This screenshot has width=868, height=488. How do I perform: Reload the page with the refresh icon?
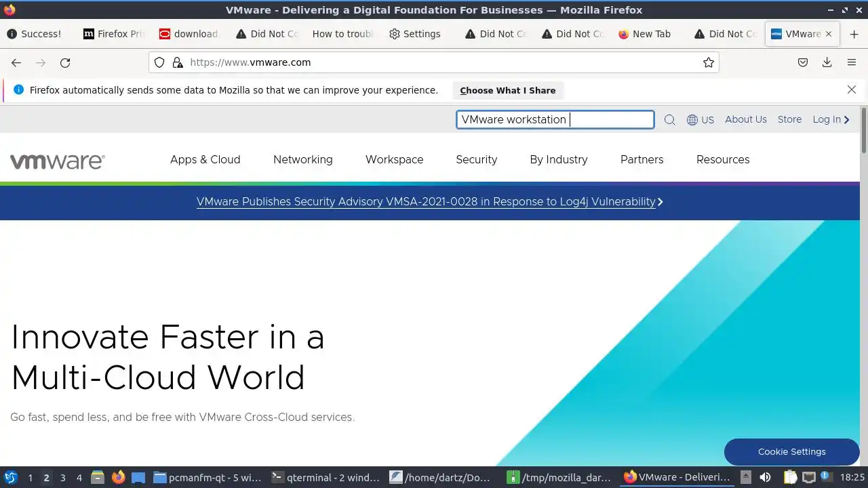[x=65, y=63]
